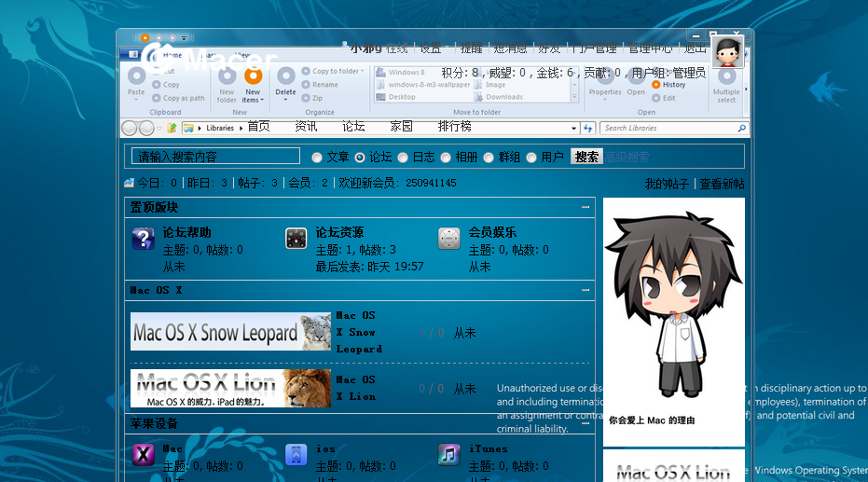Click the Rename ribbon item
This screenshot has width=868, height=482.
pos(320,85)
